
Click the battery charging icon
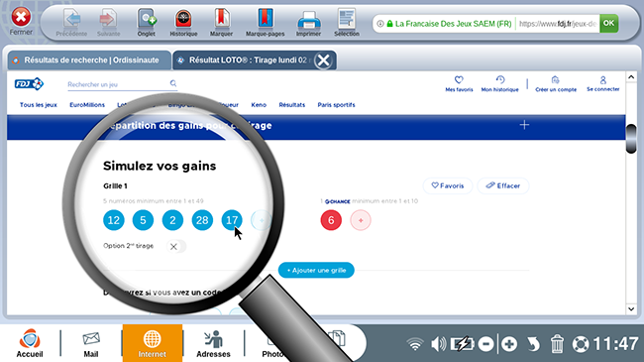click(462, 344)
